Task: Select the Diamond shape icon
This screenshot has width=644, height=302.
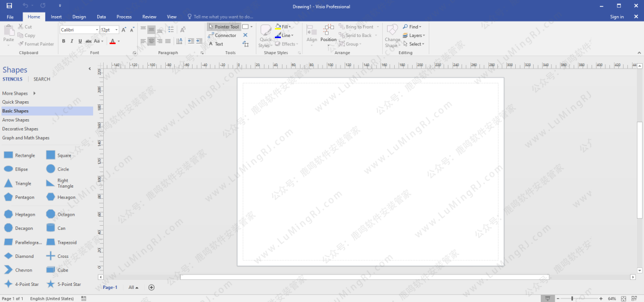Action: [x=8, y=256]
